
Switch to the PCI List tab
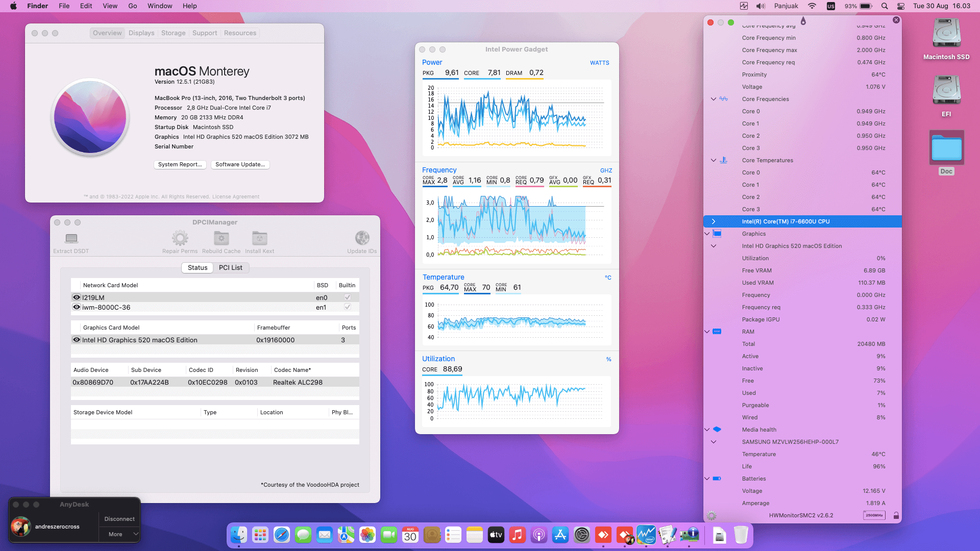(230, 268)
